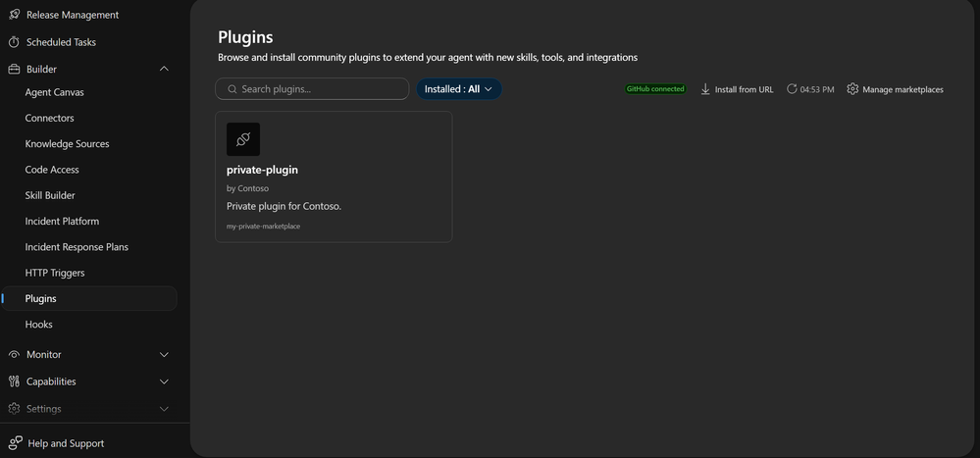Expand the Monitor section chevron

[164, 354]
